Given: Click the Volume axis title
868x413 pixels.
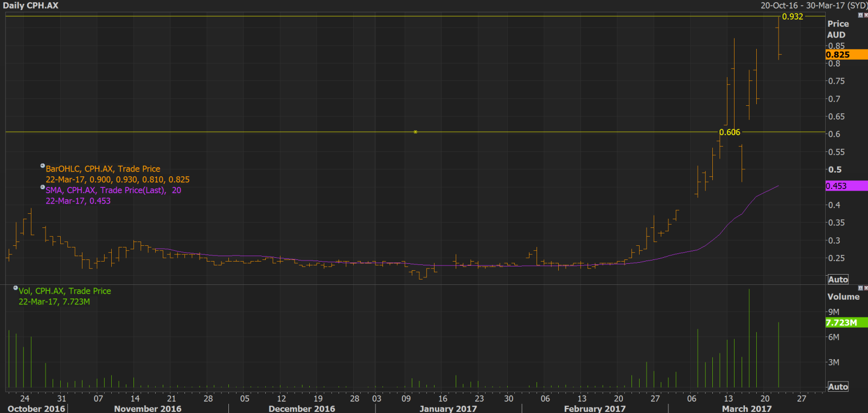Looking at the screenshot, I should (x=843, y=297).
